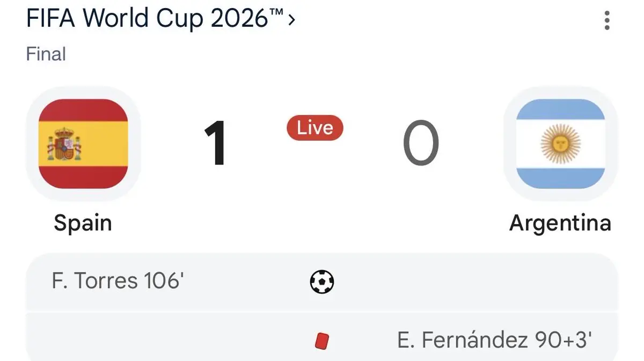The image size is (644, 361).
Task: Tap the red Live badge
Action: click(315, 128)
